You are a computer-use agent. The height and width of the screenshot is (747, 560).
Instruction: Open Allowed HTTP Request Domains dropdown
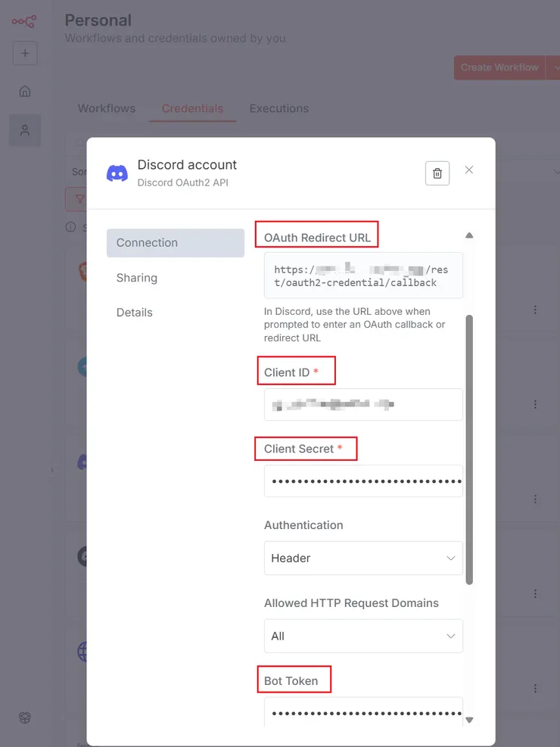pyautogui.click(x=363, y=636)
